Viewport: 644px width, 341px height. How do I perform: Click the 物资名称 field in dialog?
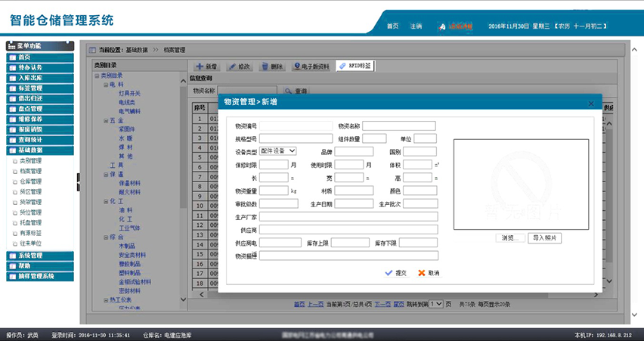(x=399, y=126)
